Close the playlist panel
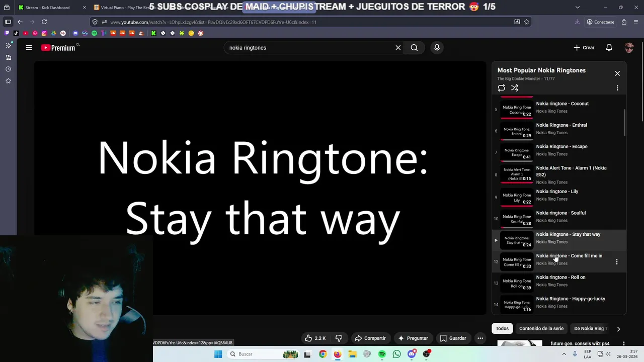 617,73
